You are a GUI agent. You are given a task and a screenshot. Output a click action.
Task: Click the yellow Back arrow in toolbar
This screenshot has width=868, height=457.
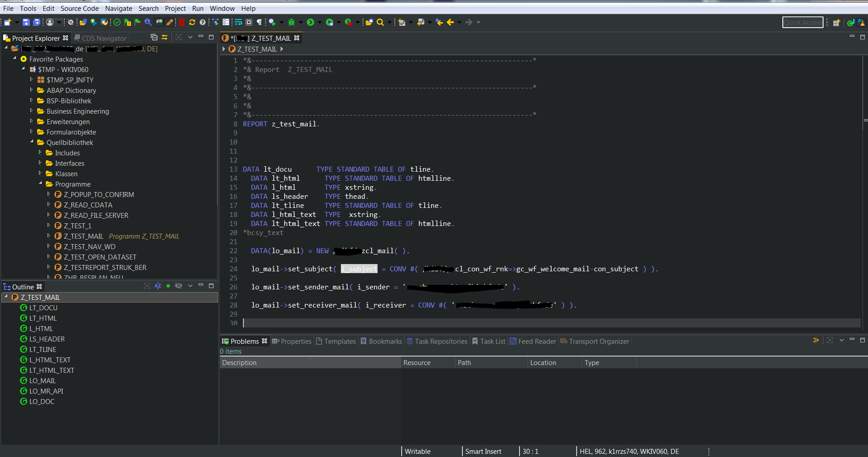[450, 22]
